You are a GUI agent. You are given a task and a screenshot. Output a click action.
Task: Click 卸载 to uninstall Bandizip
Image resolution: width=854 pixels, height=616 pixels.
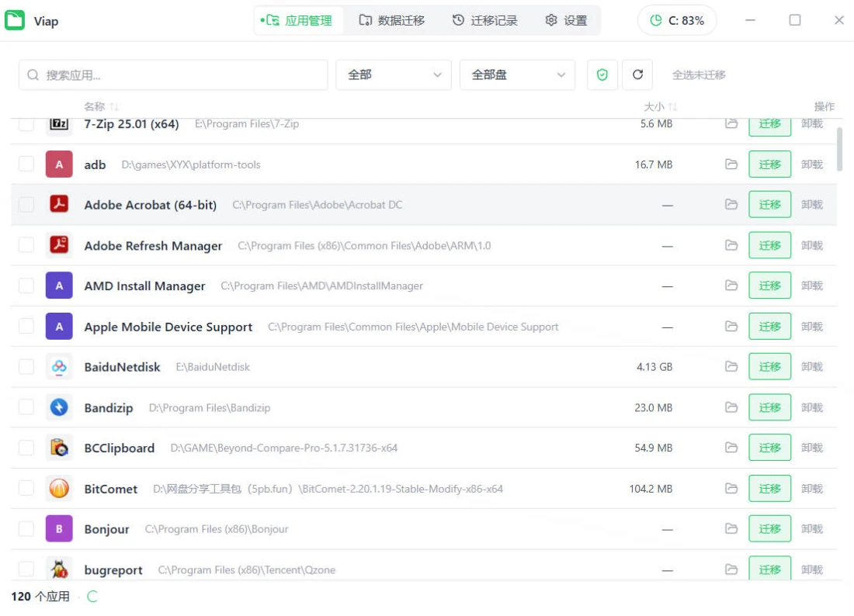point(811,407)
